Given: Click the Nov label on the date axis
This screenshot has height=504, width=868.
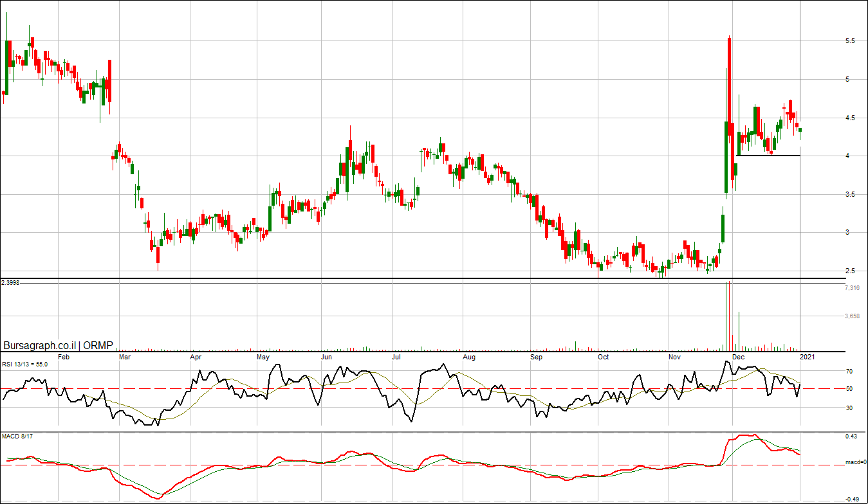Looking at the screenshot, I should [674, 355].
